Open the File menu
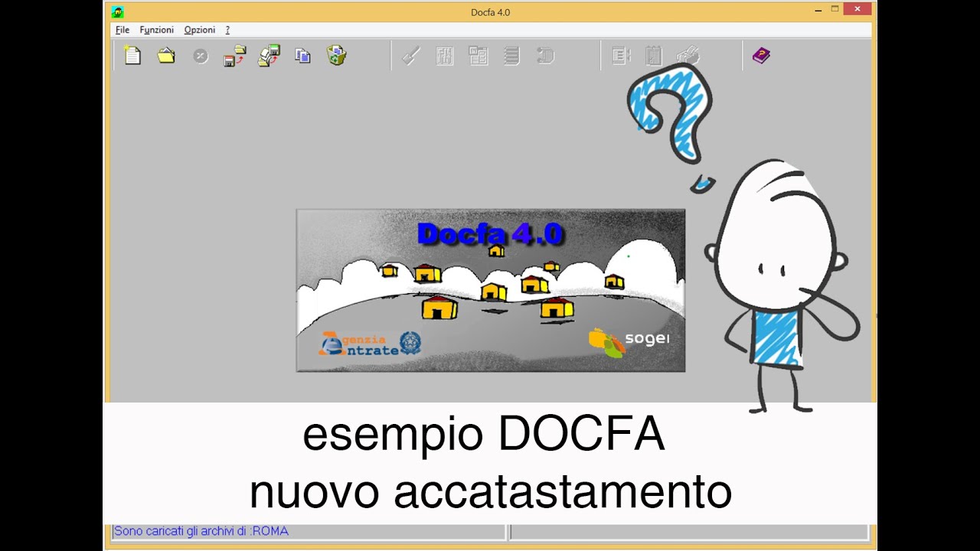 point(122,30)
